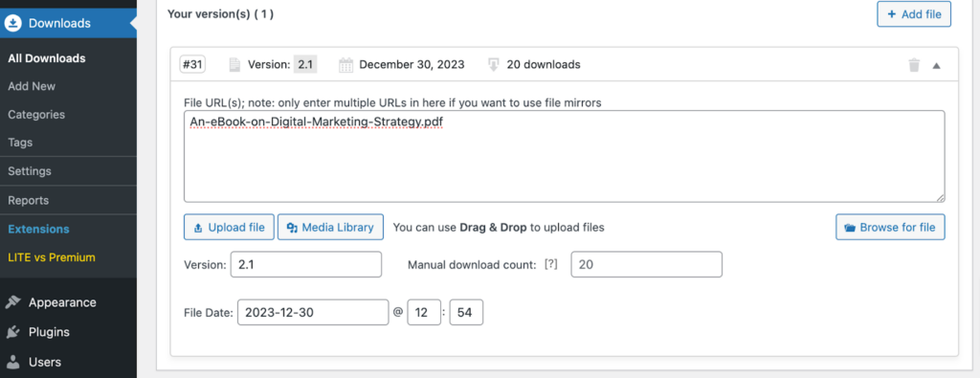The image size is (980, 378).
Task: Click the Drag & Drop hint text
Action: pyautogui.click(x=499, y=228)
